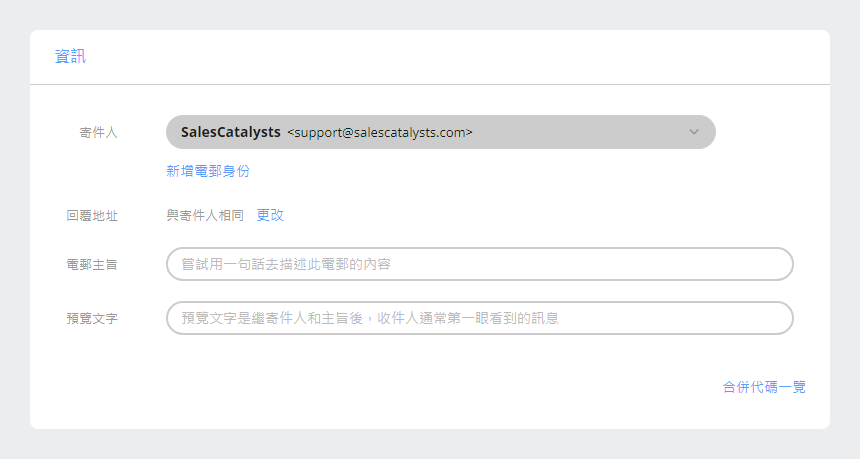Viewport: 860px width, 459px height.
Task: Click the 寄件人 field label
Action: tap(98, 132)
